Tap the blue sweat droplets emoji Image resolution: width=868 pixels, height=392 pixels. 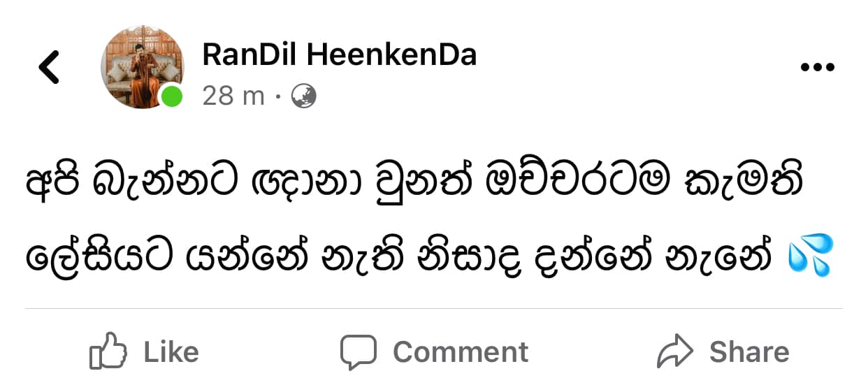point(811,255)
